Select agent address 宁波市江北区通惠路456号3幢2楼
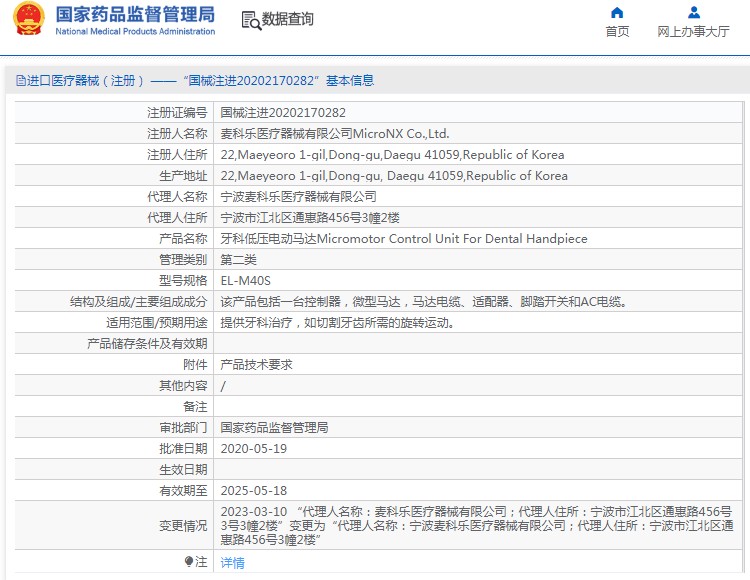 coord(310,218)
